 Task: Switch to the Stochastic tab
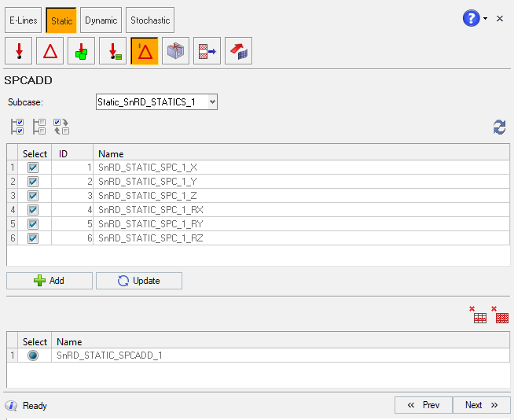[x=149, y=20]
